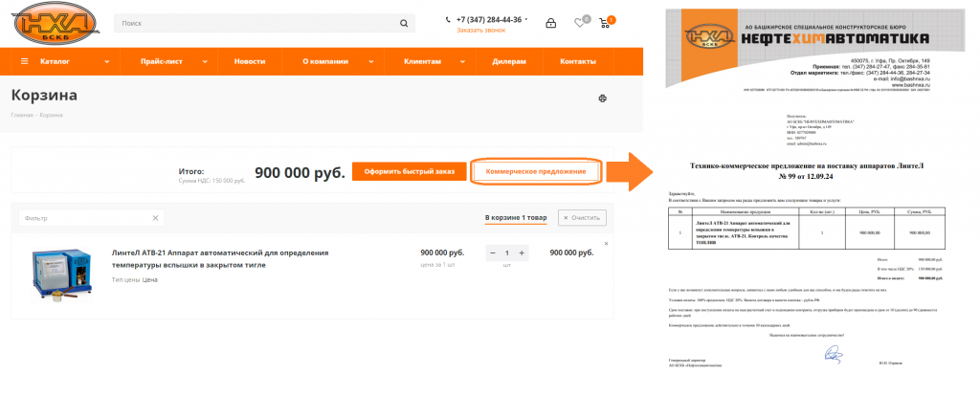Clear the filter field with X
Image resolution: width=980 pixels, height=395 pixels.
coord(156,218)
